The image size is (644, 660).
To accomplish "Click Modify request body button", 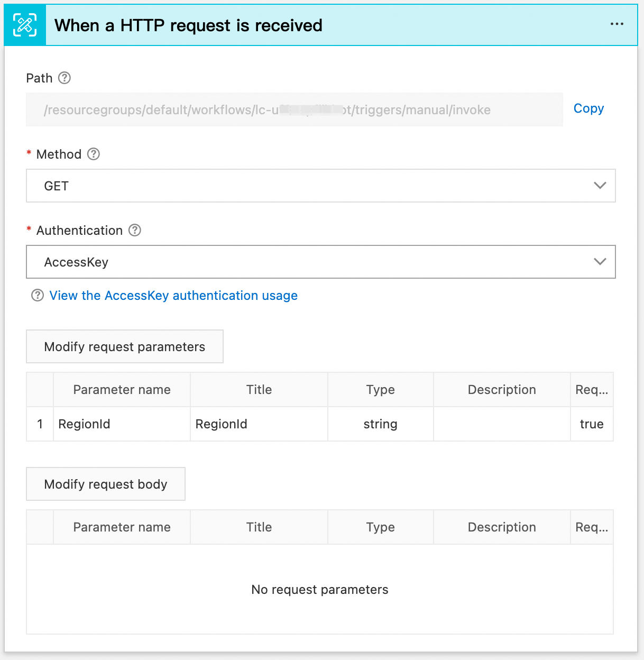I will click(106, 484).
